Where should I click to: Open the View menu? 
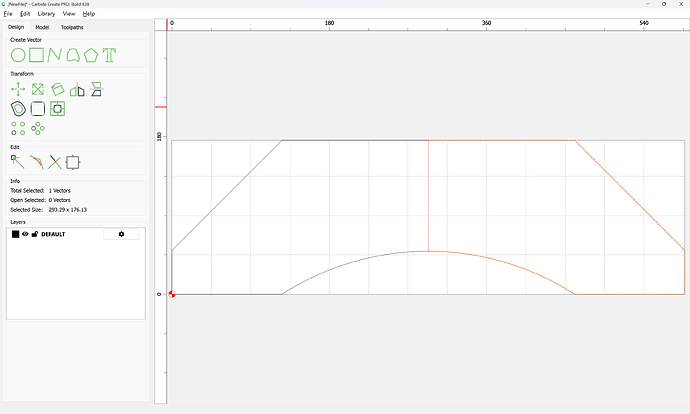69,14
